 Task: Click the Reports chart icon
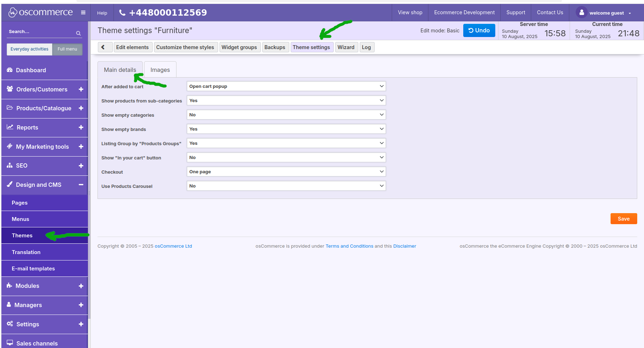[x=10, y=127]
